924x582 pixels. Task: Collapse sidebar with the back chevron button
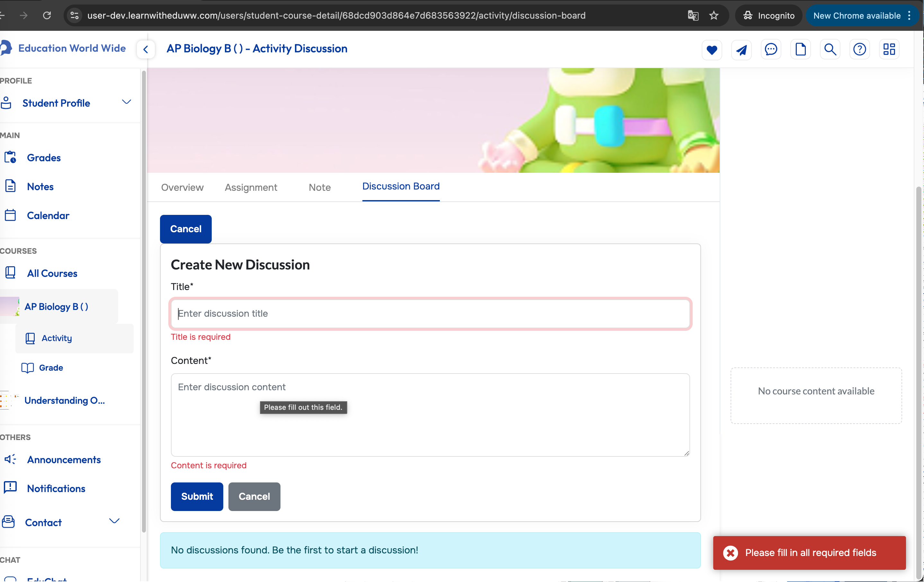click(146, 49)
